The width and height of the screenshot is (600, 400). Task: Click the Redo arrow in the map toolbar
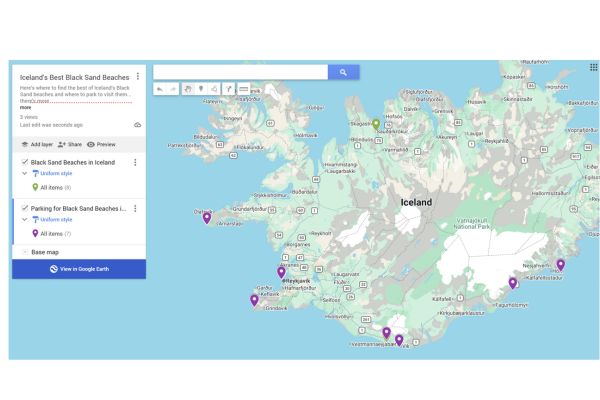173,90
